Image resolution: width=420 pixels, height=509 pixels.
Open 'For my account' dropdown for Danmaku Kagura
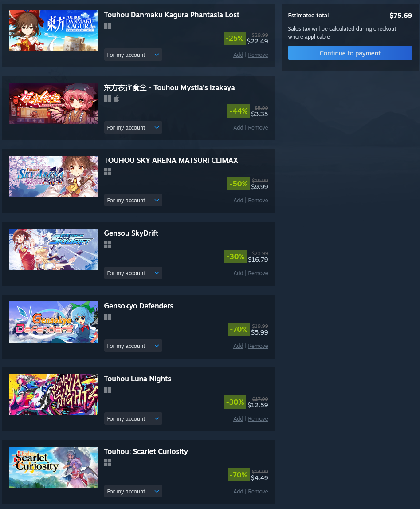133,55
